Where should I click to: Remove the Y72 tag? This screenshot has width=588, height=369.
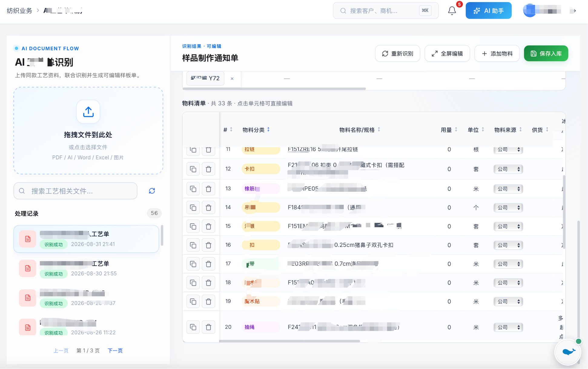(232, 78)
